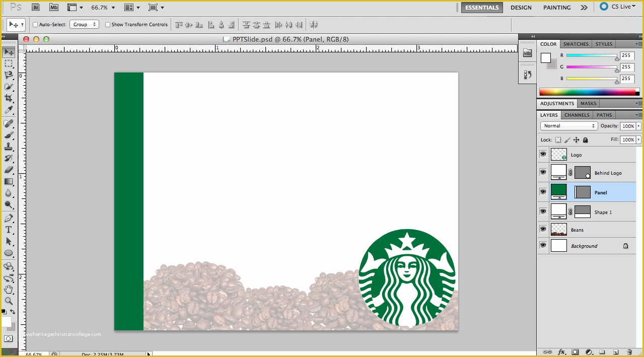Select the Pen tool
Image resolution: width=644 pixels, height=357 pixels.
[9, 218]
